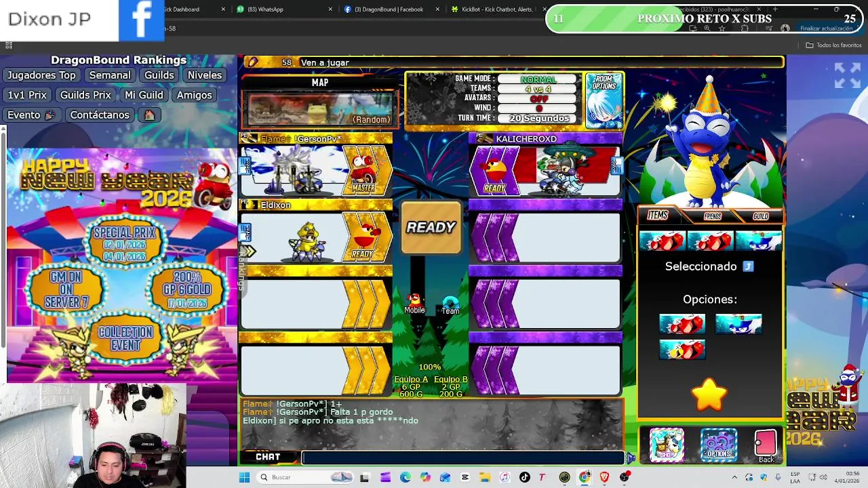Show hidden system tray icons
Viewport: 868px width, 488px height.
click(x=734, y=477)
